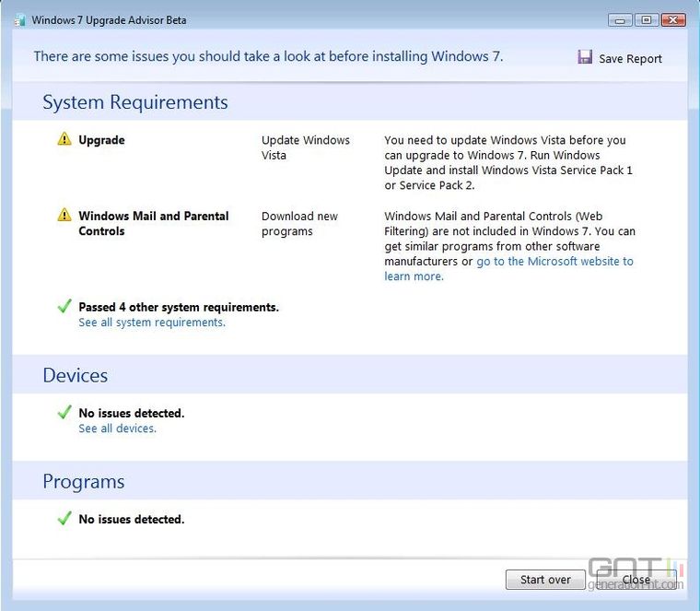This screenshot has height=611, width=700.
Task: Click the Start over button
Action: [545, 580]
